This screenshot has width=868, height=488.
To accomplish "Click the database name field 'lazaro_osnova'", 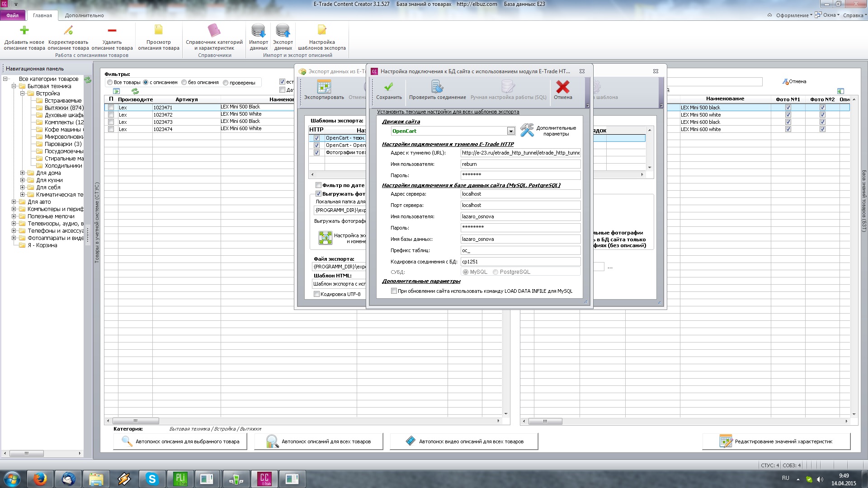I will click(520, 239).
